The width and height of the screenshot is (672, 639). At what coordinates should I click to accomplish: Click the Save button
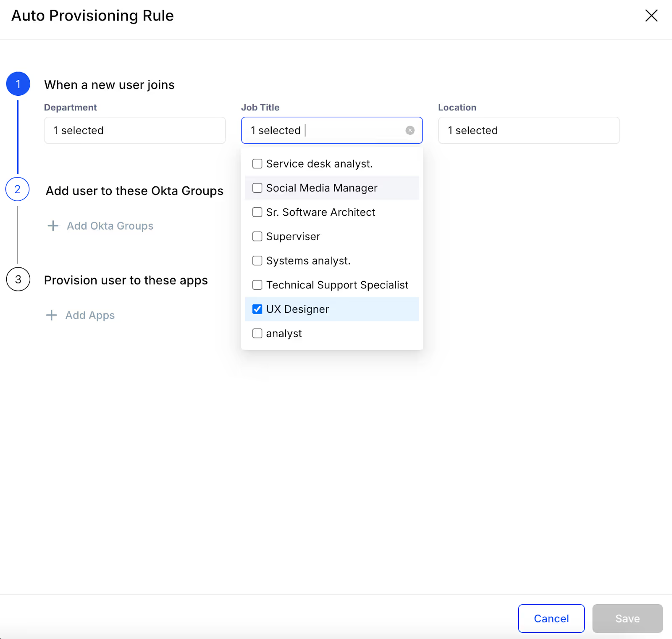tap(627, 618)
